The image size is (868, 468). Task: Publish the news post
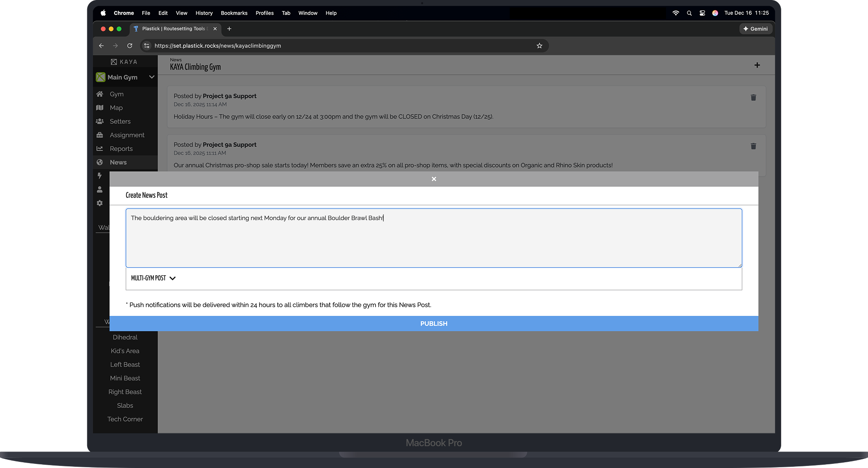[434, 324]
